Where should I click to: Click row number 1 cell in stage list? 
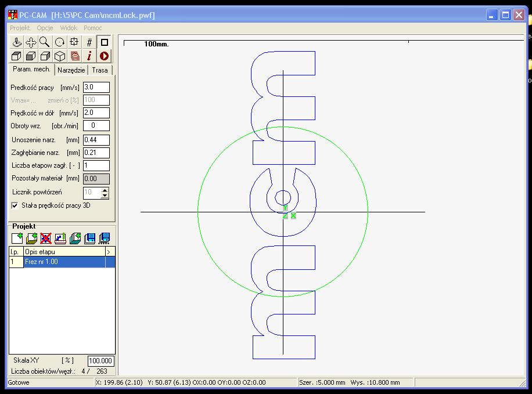click(16, 262)
